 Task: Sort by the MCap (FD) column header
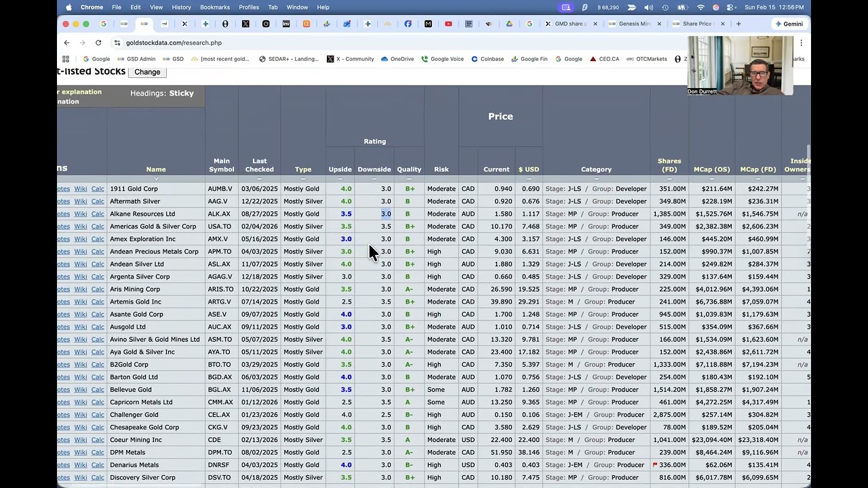click(758, 169)
